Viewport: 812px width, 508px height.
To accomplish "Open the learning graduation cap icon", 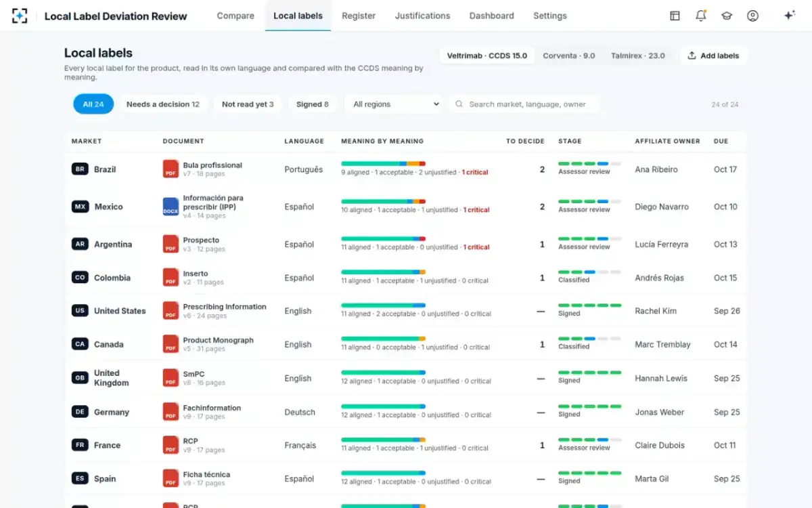I will [727, 16].
